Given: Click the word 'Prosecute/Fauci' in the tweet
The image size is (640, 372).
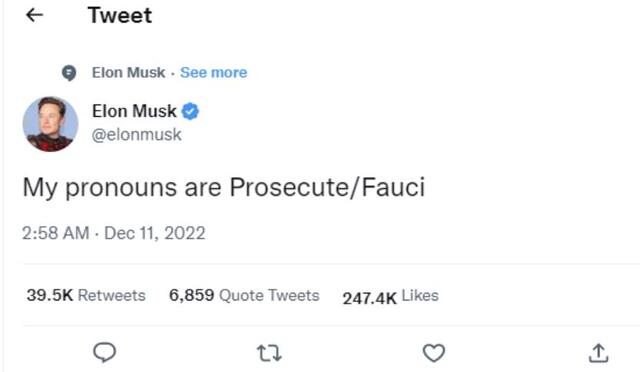Looking at the screenshot, I should (327, 187).
